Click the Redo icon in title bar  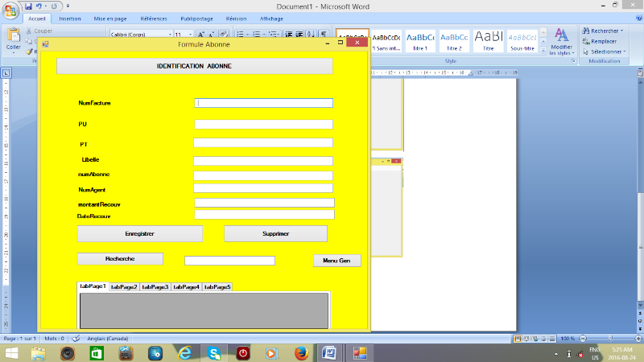pyautogui.click(x=54, y=6)
